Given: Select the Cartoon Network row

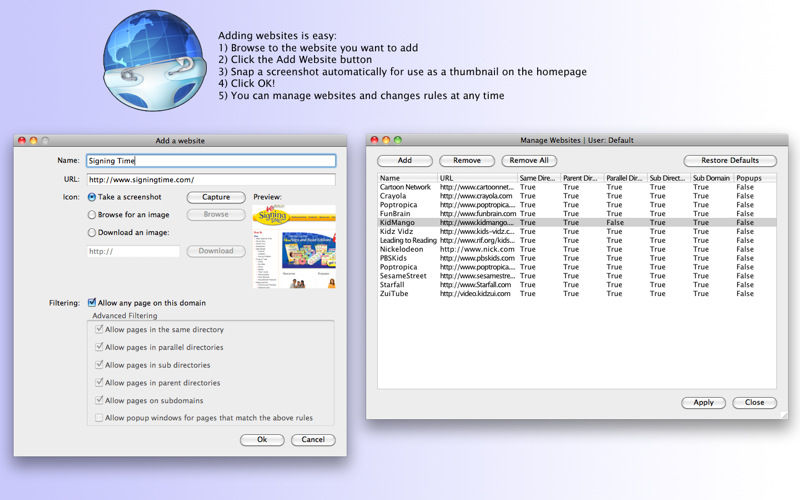Looking at the screenshot, I should [x=577, y=187].
